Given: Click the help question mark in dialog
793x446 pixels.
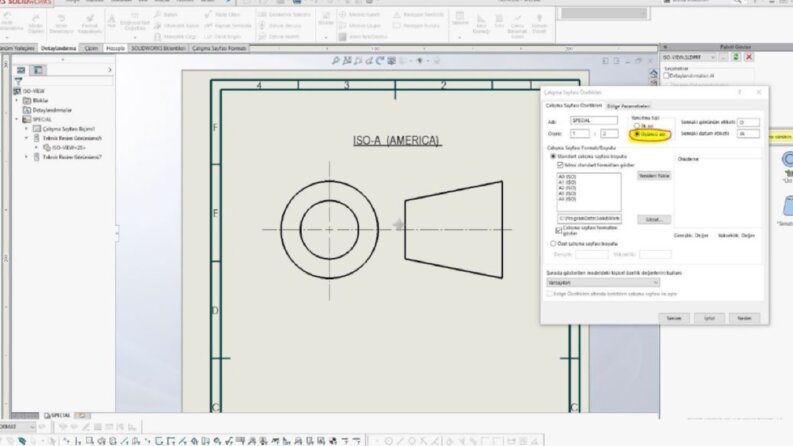Looking at the screenshot, I should pos(739,92).
